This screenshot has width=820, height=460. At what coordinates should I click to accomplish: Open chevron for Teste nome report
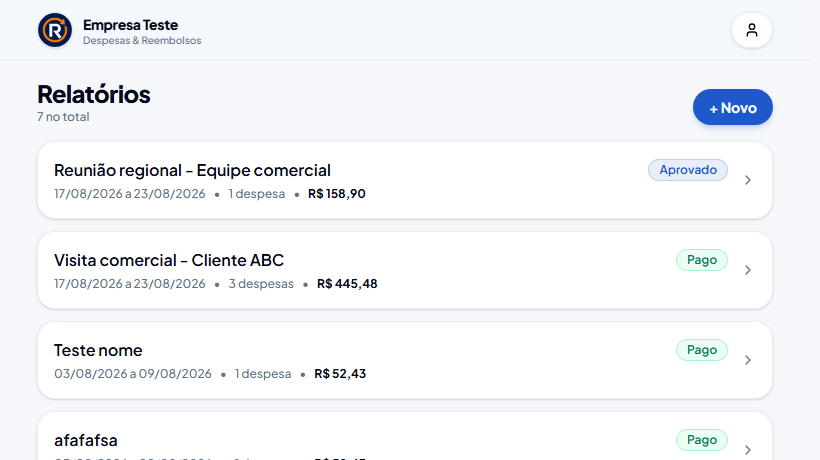coord(748,360)
